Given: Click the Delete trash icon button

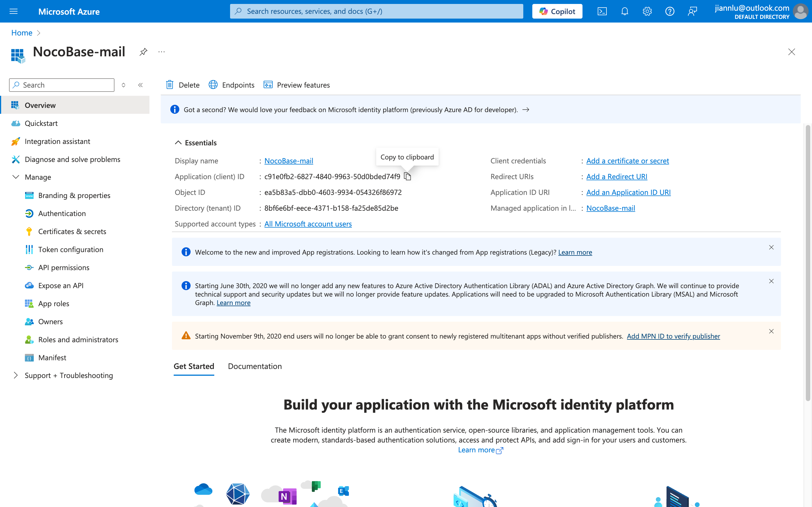Looking at the screenshot, I should [170, 85].
